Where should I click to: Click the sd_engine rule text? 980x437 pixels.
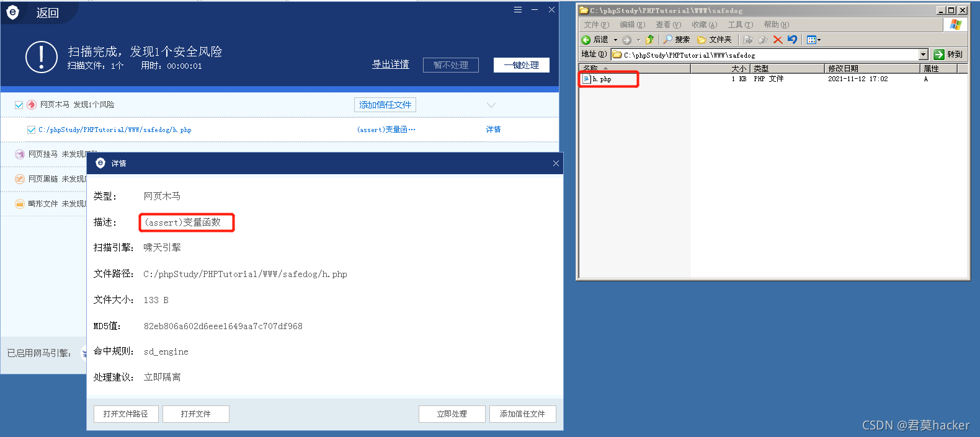(166, 351)
